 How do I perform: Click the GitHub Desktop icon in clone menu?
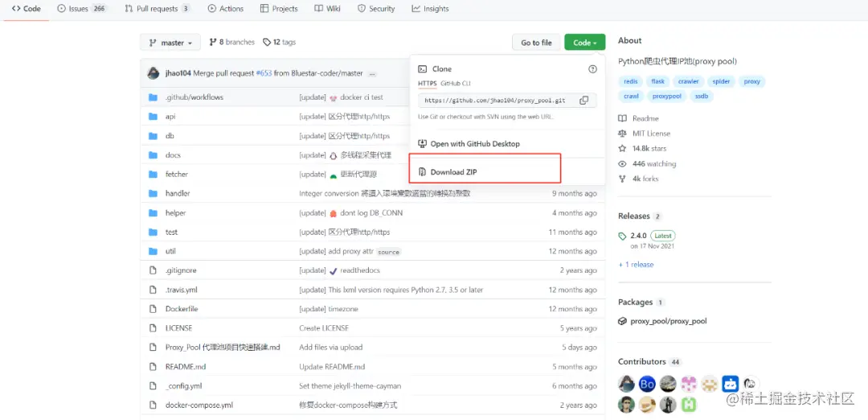(x=422, y=143)
